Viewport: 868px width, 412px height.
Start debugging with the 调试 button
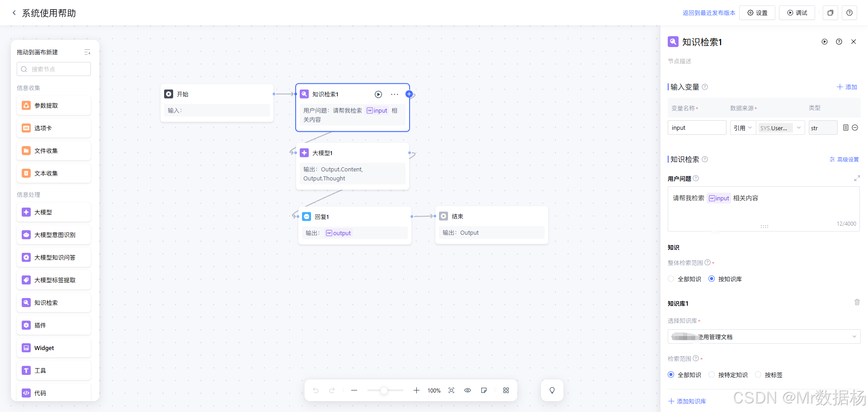797,13
